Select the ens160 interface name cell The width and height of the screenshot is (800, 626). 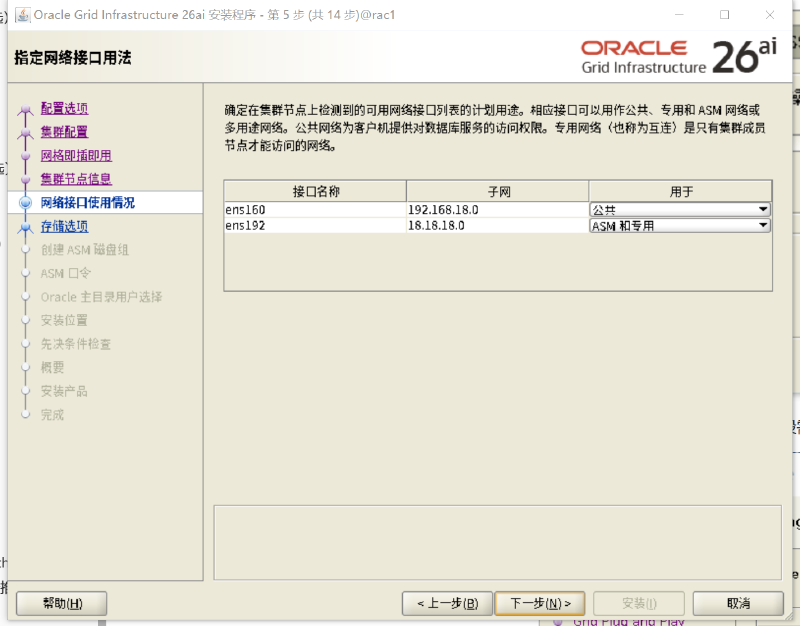(x=315, y=210)
